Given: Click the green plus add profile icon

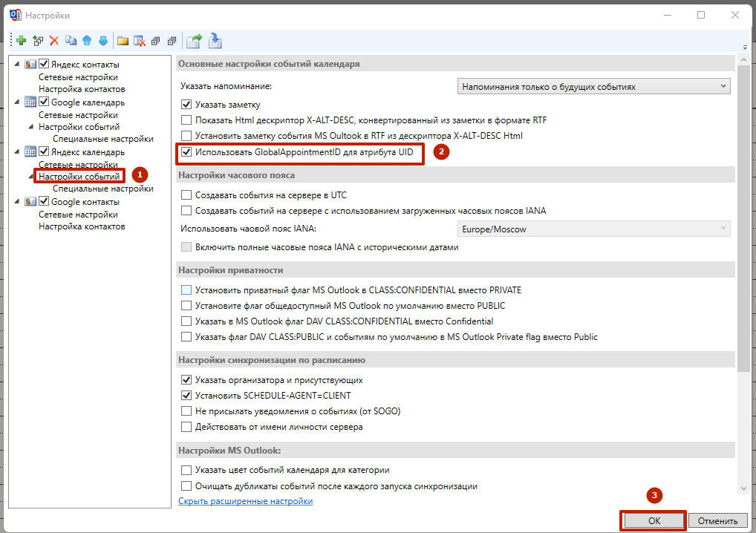Looking at the screenshot, I should click(22, 41).
